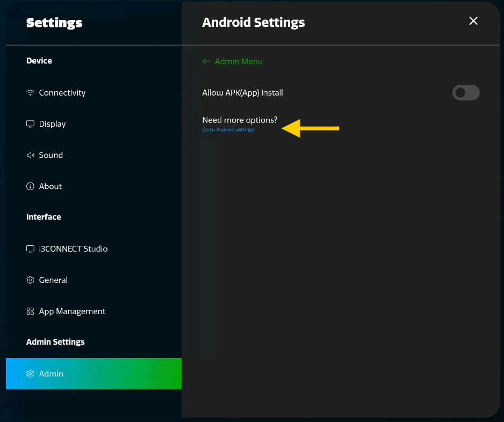Click the gear icon next to General
504x422 pixels.
point(30,280)
